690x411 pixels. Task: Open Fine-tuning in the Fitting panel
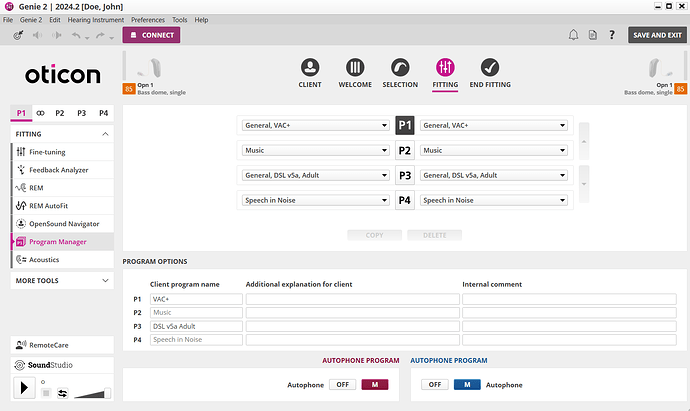(62, 152)
